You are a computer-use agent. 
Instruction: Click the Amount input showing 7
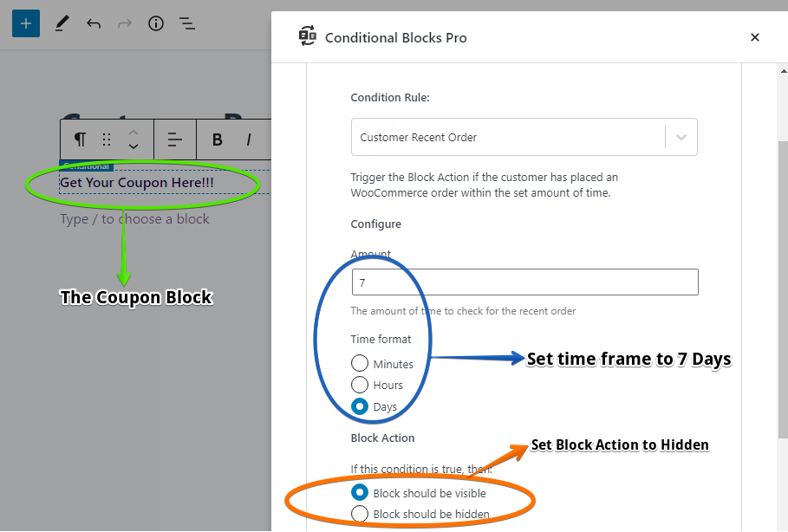(524, 282)
